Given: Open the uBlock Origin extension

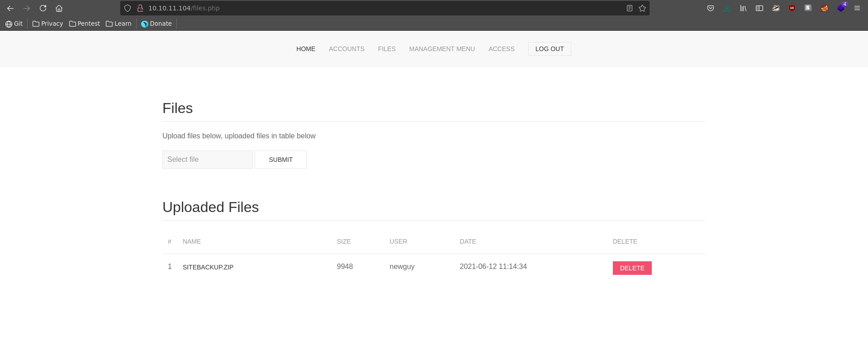Looking at the screenshot, I should (x=792, y=8).
